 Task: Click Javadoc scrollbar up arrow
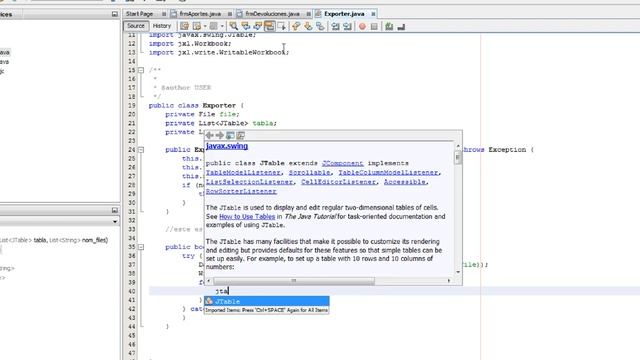pyautogui.click(x=458, y=146)
